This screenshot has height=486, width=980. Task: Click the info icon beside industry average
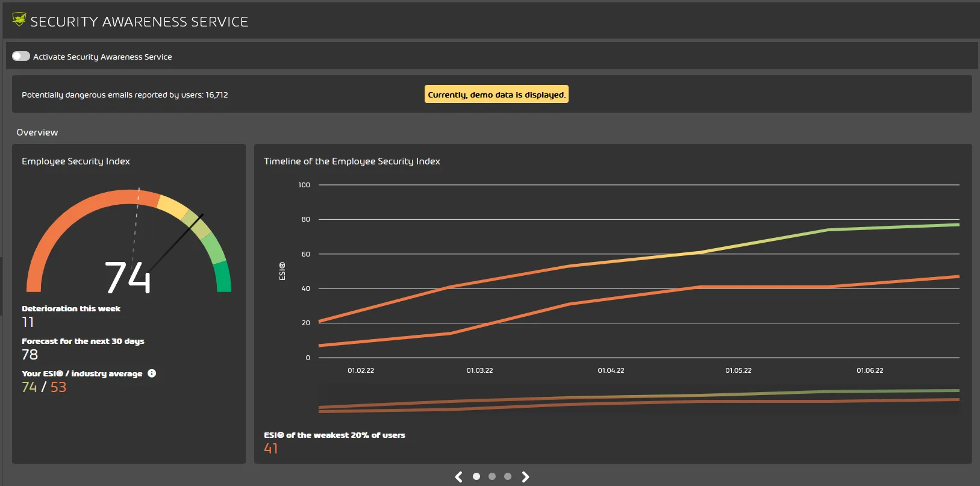point(152,373)
